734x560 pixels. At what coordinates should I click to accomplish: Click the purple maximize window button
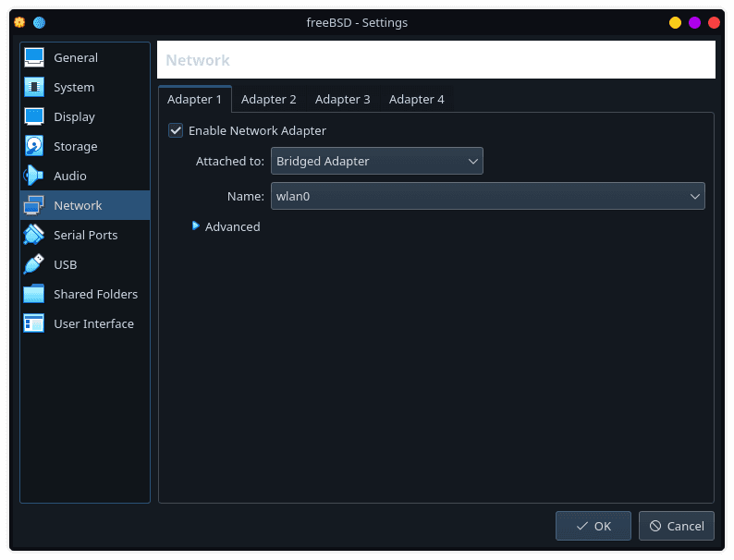694,22
